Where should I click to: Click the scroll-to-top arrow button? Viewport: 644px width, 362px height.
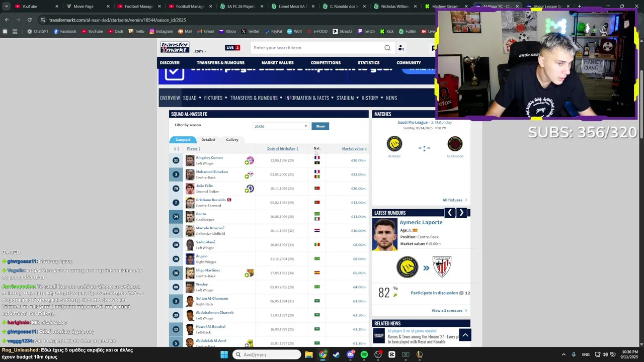pos(465,335)
